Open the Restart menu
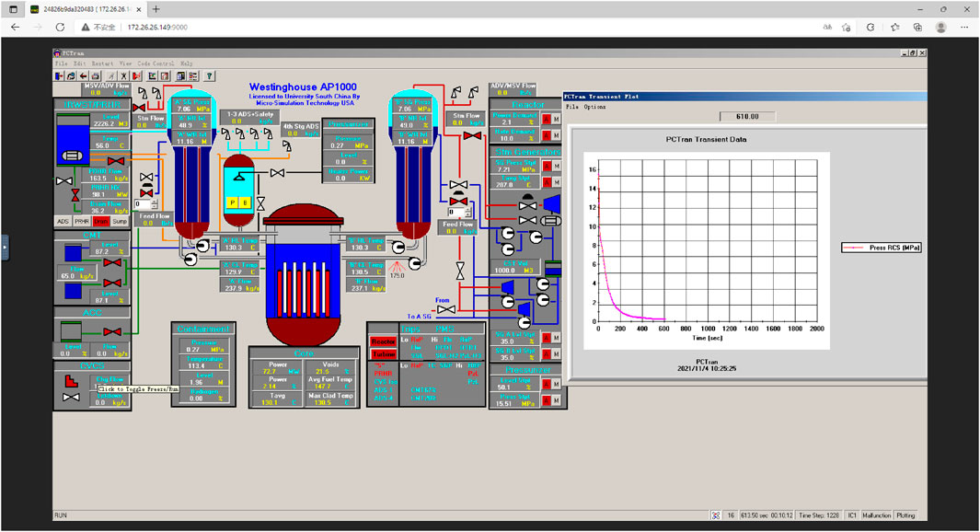 pyautogui.click(x=102, y=64)
